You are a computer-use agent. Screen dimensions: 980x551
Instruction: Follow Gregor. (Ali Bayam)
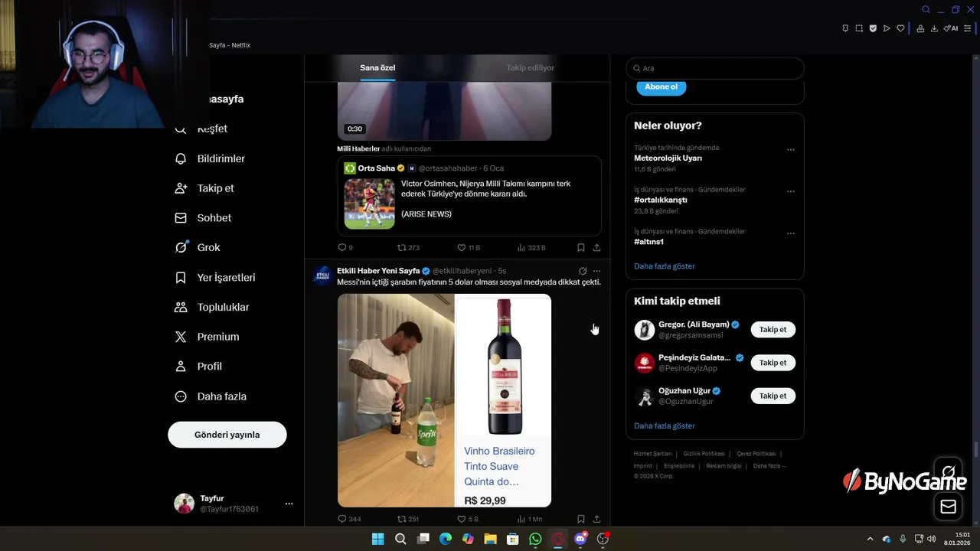click(x=773, y=330)
